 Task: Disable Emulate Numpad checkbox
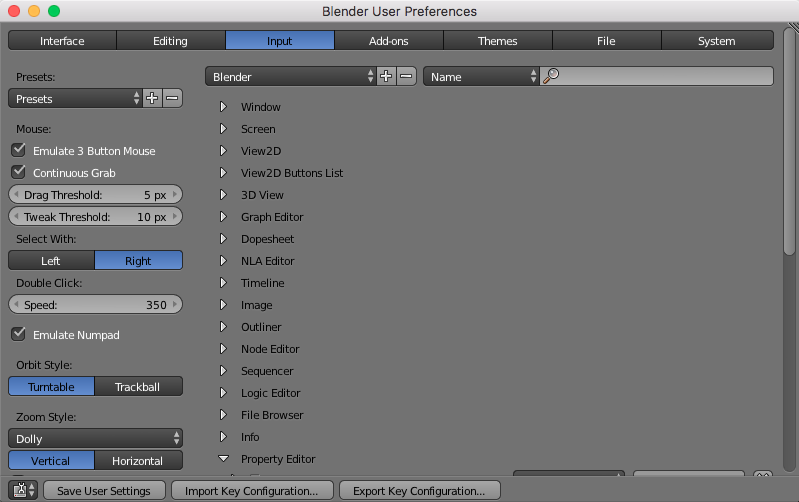pos(19,334)
